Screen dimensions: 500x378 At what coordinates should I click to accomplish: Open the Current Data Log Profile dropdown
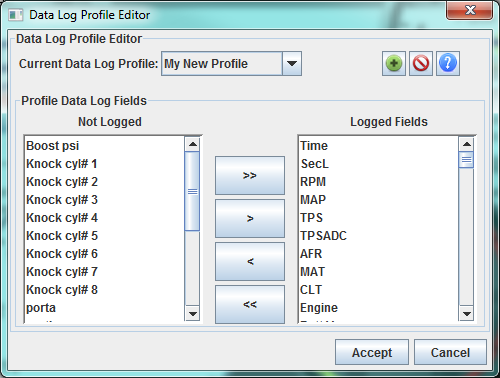coord(292,63)
